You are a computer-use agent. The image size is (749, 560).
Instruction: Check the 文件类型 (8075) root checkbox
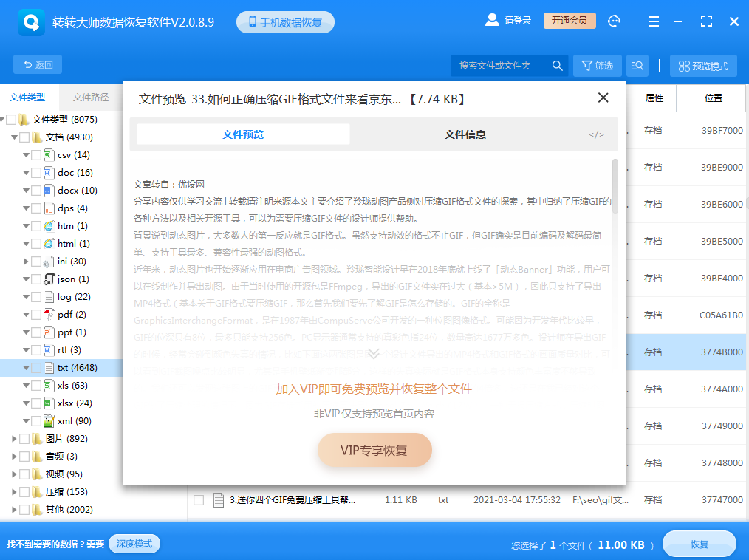pyautogui.click(x=11, y=120)
